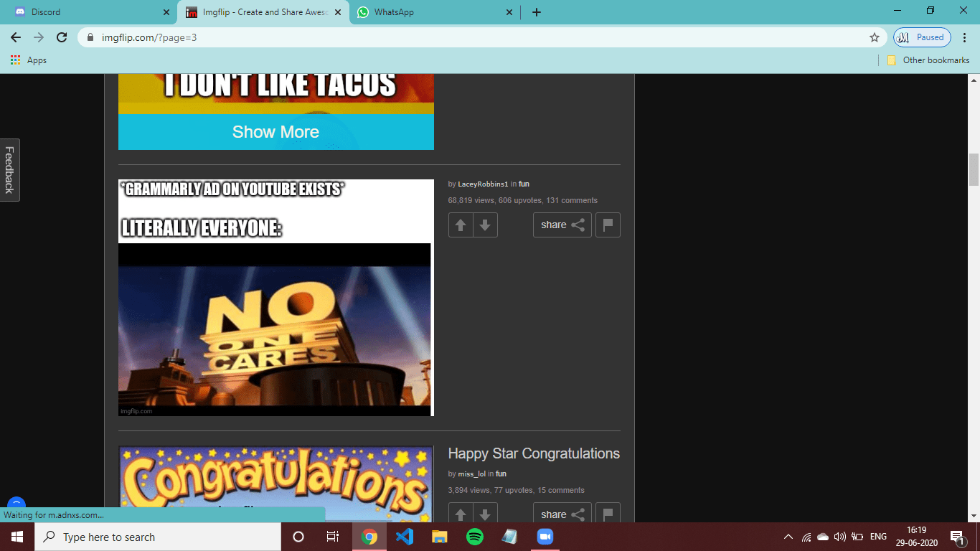The width and height of the screenshot is (980, 551).
Task: Close the WhatsApp tab
Action: pos(509,12)
